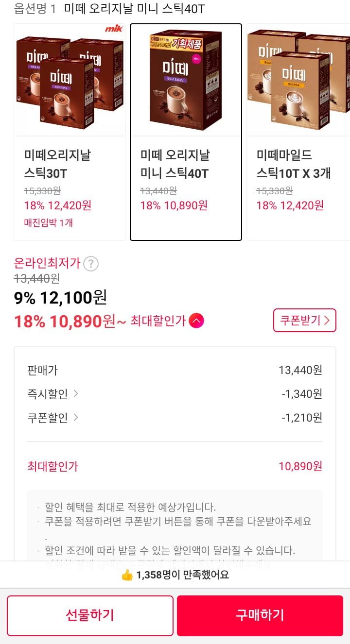Image resolution: width=350 pixels, height=644 pixels.
Task: Click the 온라인최저가 label
Action: 47,263
